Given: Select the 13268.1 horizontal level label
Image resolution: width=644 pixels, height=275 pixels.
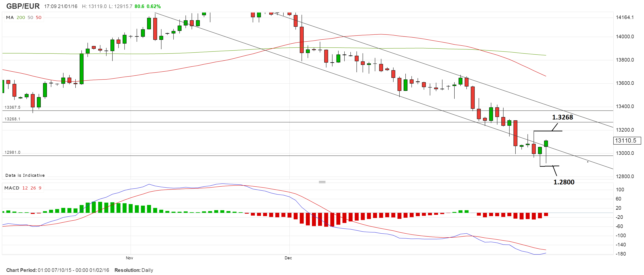Looking at the screenshot, I should pyautogui.click(x=13, y=119).
